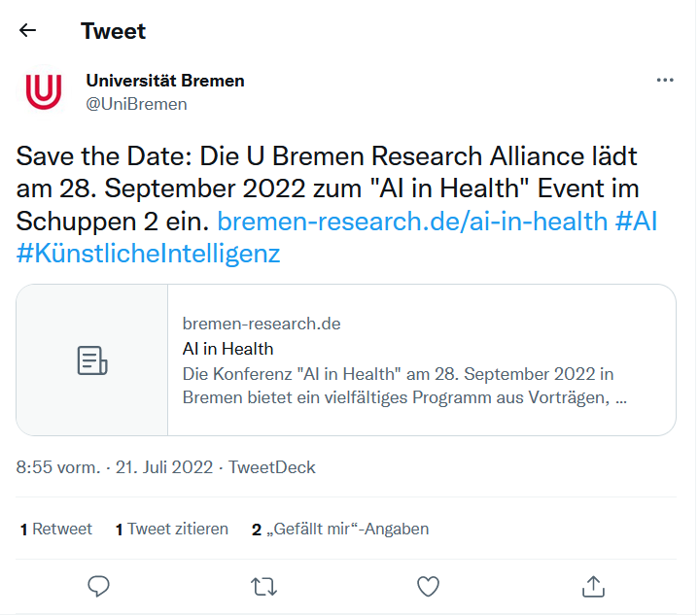
Task: Click the TweetDeck source label
Action: click(x=272, y=468)
